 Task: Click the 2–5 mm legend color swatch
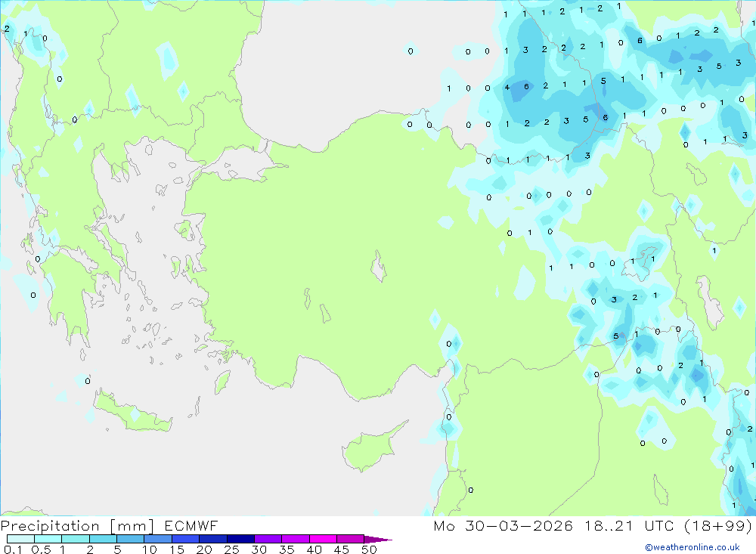pos(103,539)
